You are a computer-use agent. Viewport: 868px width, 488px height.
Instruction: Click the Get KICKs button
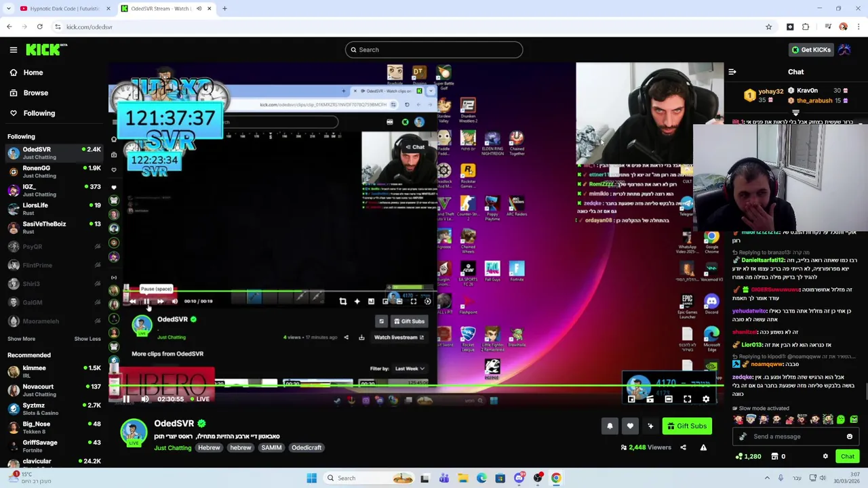[x=810, y=49]
